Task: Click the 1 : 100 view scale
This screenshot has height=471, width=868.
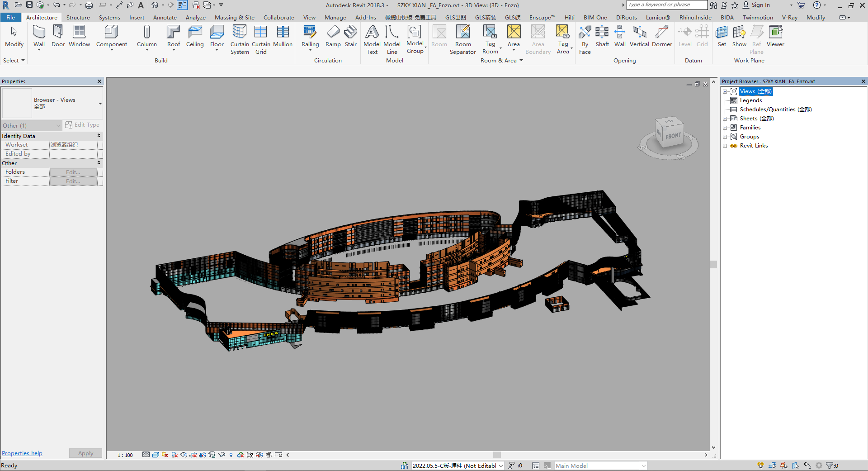Action: click(x=125, y=455)
